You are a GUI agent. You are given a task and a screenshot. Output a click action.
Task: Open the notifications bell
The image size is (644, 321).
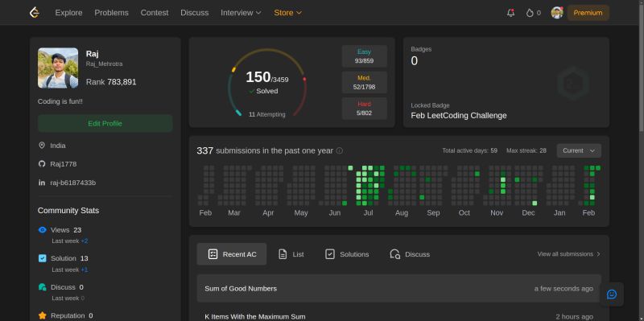click(x=510, y=13)
